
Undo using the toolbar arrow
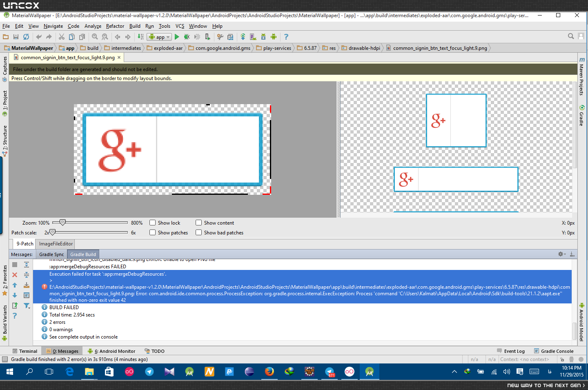click(39, 37)
